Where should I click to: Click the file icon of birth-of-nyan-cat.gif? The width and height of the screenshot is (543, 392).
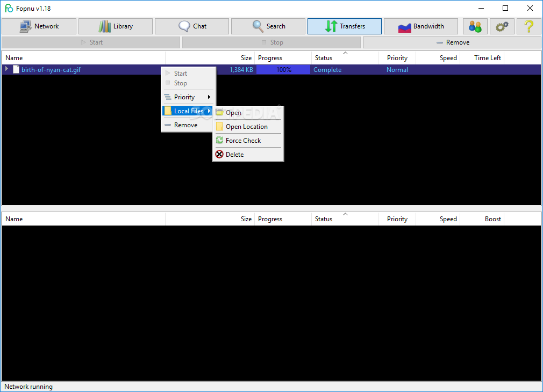[x=16, y=70]
